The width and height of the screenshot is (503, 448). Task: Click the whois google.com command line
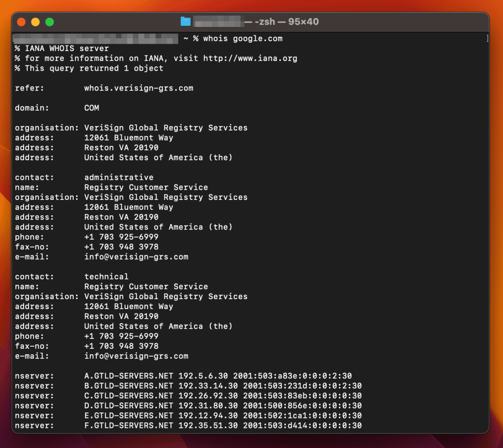[240, 38]
